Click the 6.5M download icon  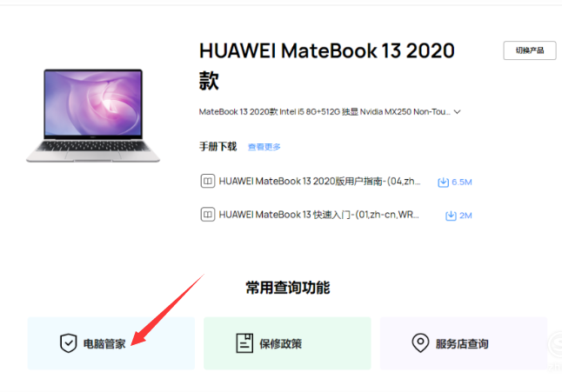pos(443,183)
